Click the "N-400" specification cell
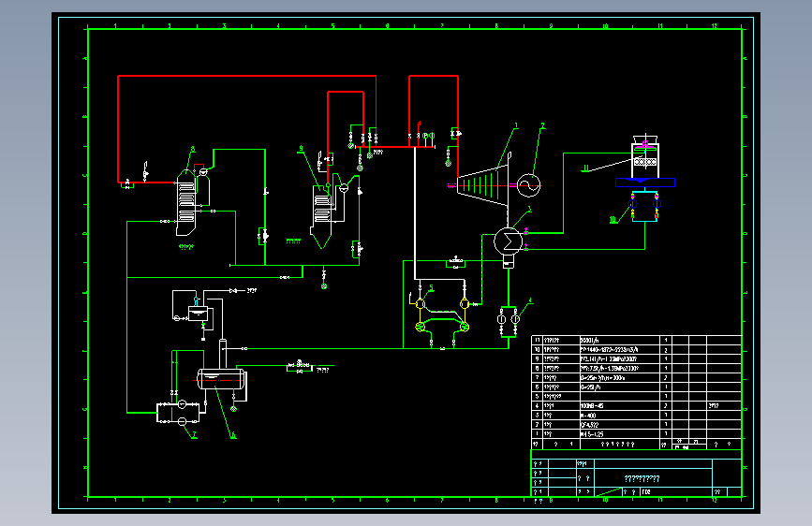This screenshot has height=526, width=812. (619, 416)
